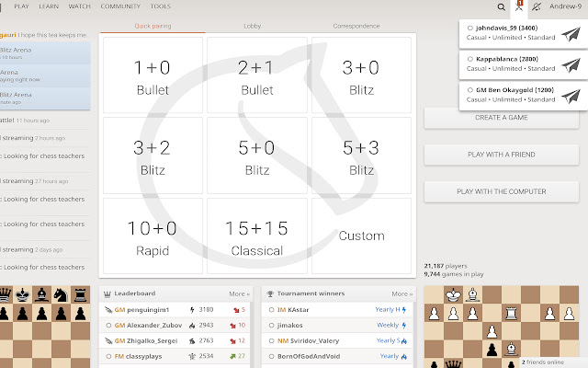The height and width of the screenshot is (368, 588).
Task: Open Leaderboard More link
Action: pos(239,293)
